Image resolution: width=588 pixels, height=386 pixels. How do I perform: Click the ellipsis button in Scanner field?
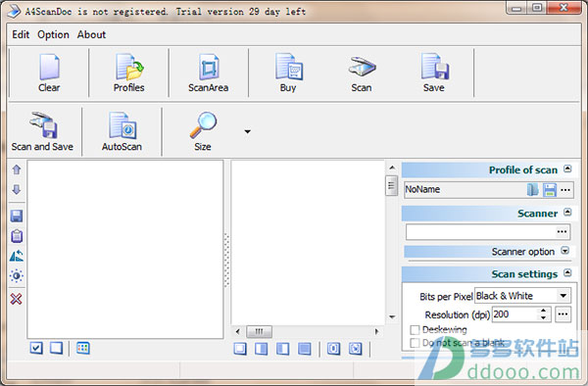point(562,231)
